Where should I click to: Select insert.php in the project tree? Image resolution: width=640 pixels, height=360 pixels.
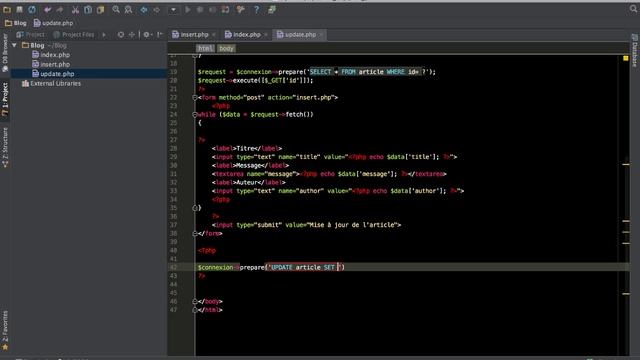point(51,64)
